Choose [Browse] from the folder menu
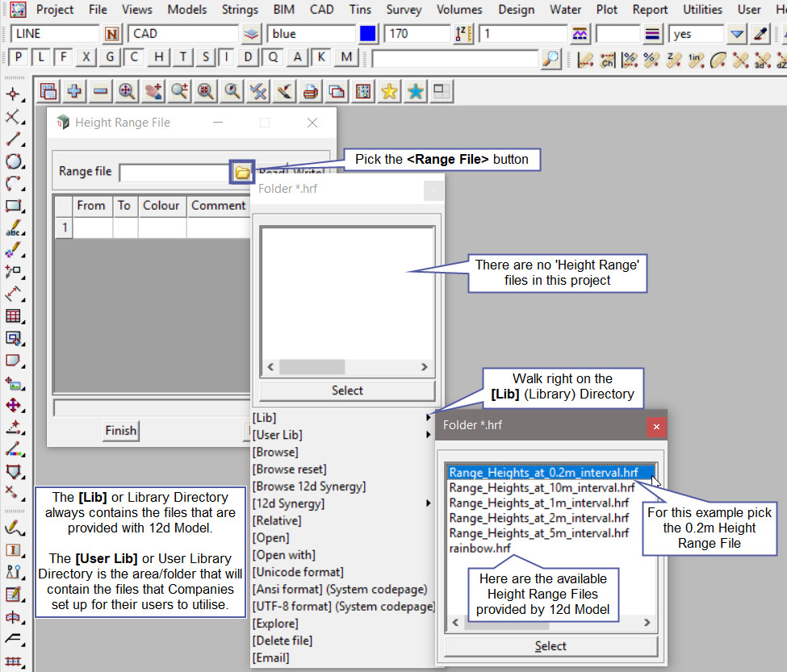Screen dimensions: 787x672 [x=275, y=452]
